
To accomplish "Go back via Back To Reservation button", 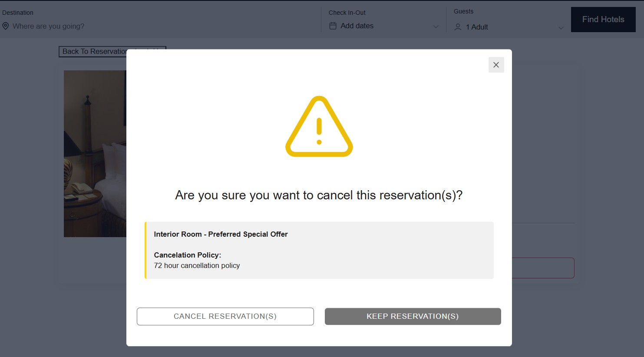I will coord(93,52).
